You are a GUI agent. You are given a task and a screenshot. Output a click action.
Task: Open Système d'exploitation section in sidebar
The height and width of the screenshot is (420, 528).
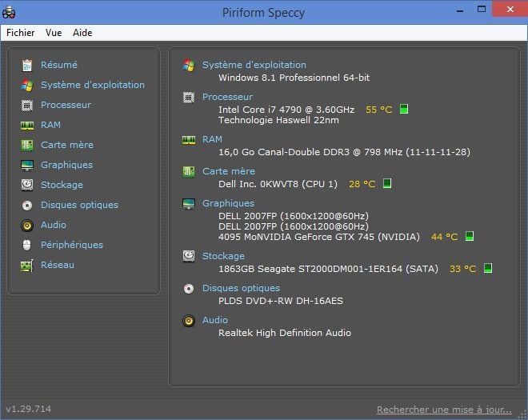(93, 85)
